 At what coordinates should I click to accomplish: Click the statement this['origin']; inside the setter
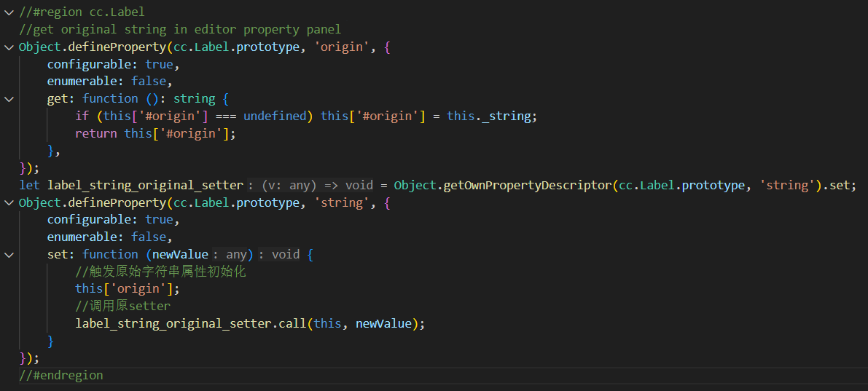[x=128, y=288]
